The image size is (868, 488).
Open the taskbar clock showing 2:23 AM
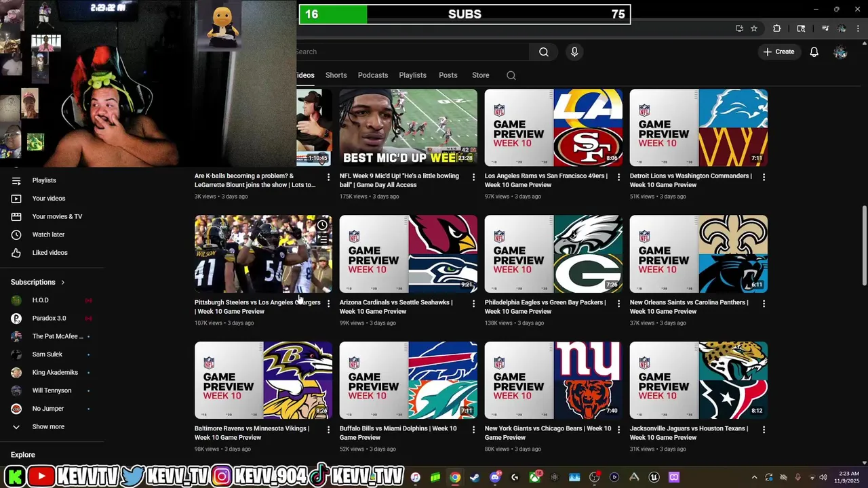point(848,477)
